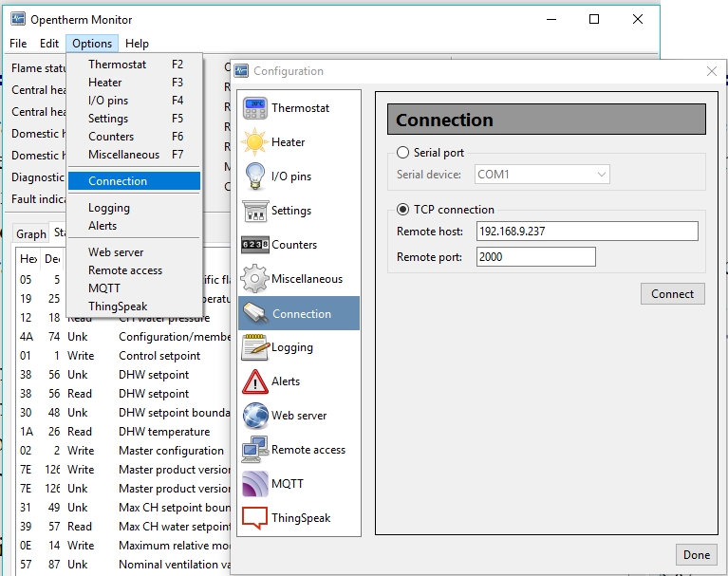Viewport: 728px width, 576px height.
Task: Select the Serial port radio button
Action: [x=403, y=153]
